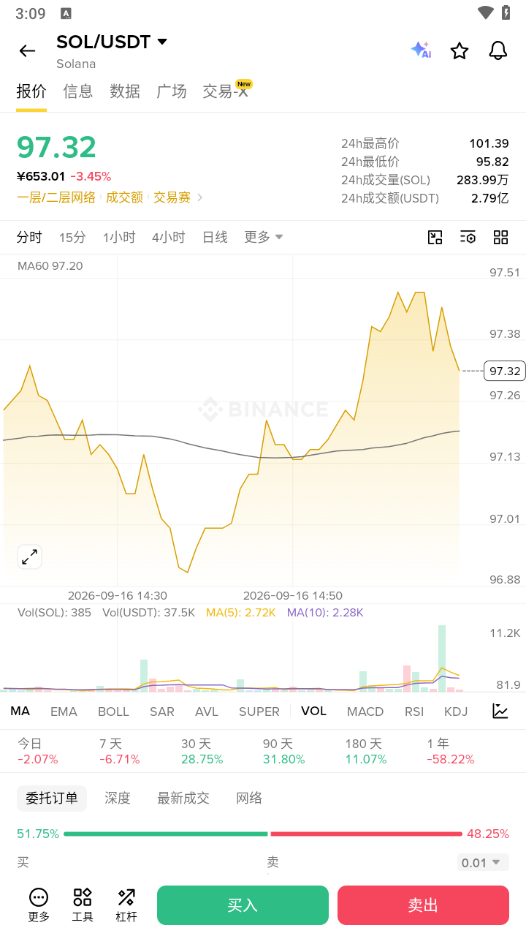The width and height of the screenshot is (526, 936).
Task: Tap the 1 年 -58.22% performance
Action: [x=450, y=752]
